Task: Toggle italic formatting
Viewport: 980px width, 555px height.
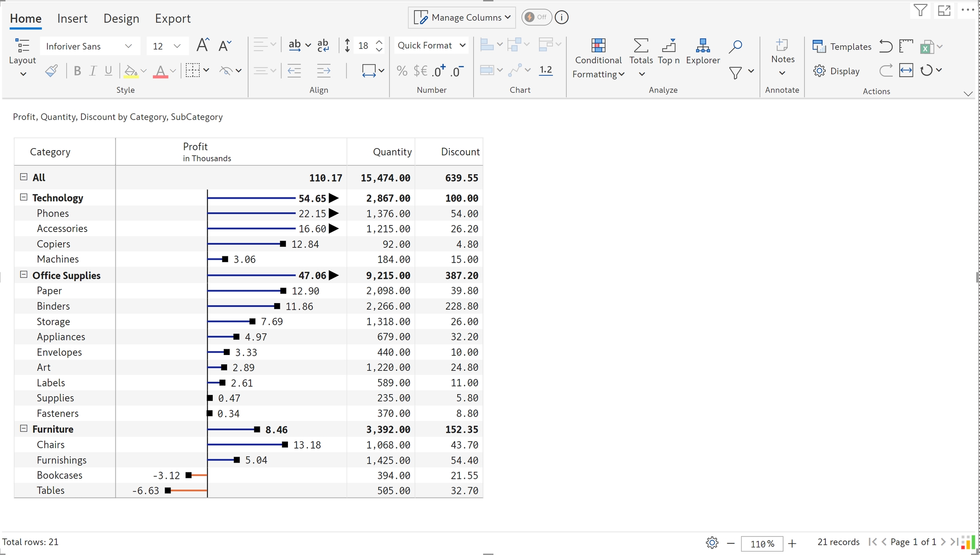Action: click(x=93, y=71)
